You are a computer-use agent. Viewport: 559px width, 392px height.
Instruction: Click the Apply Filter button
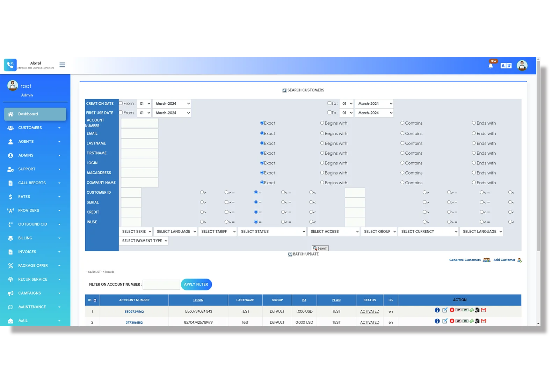tap(196, 284)
